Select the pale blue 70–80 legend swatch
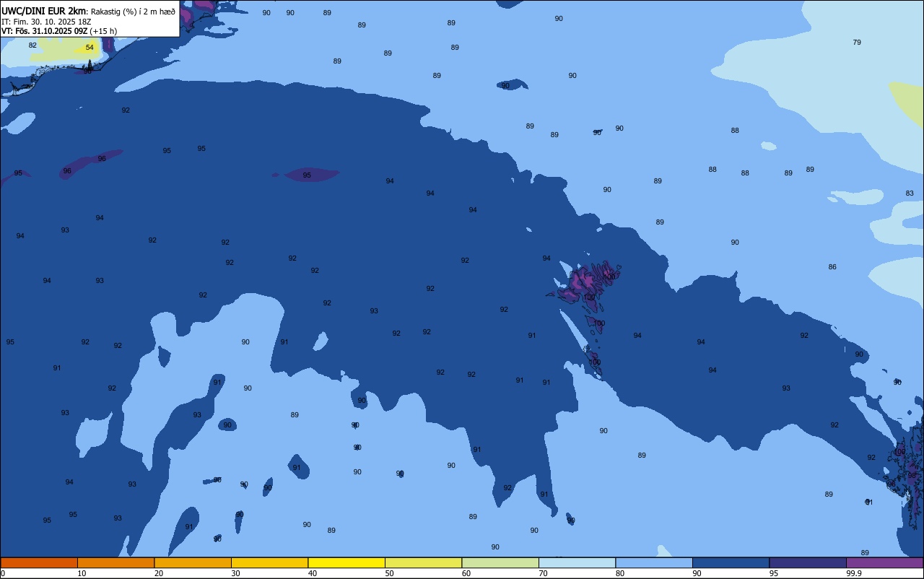 (577, 562)
